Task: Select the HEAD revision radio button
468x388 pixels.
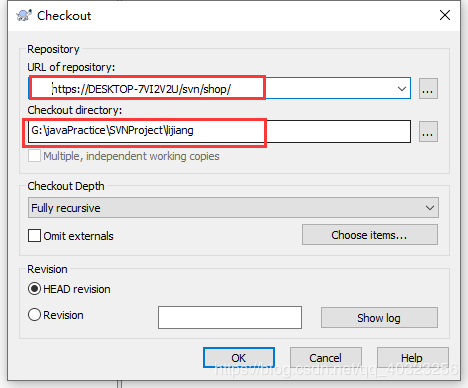Action: coord(35,289)
